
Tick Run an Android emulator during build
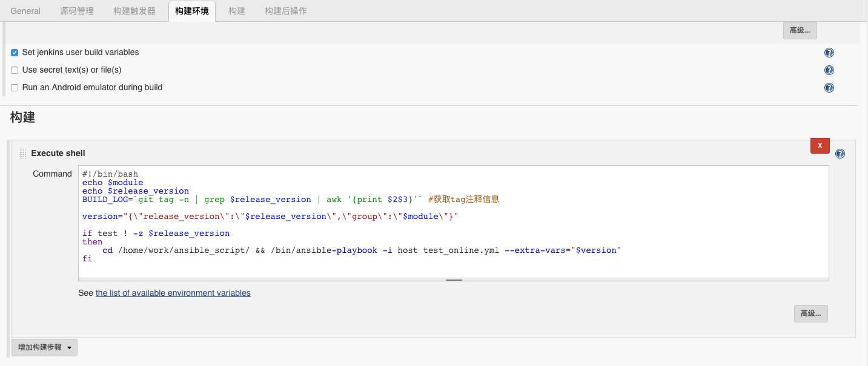coord(15,88)
